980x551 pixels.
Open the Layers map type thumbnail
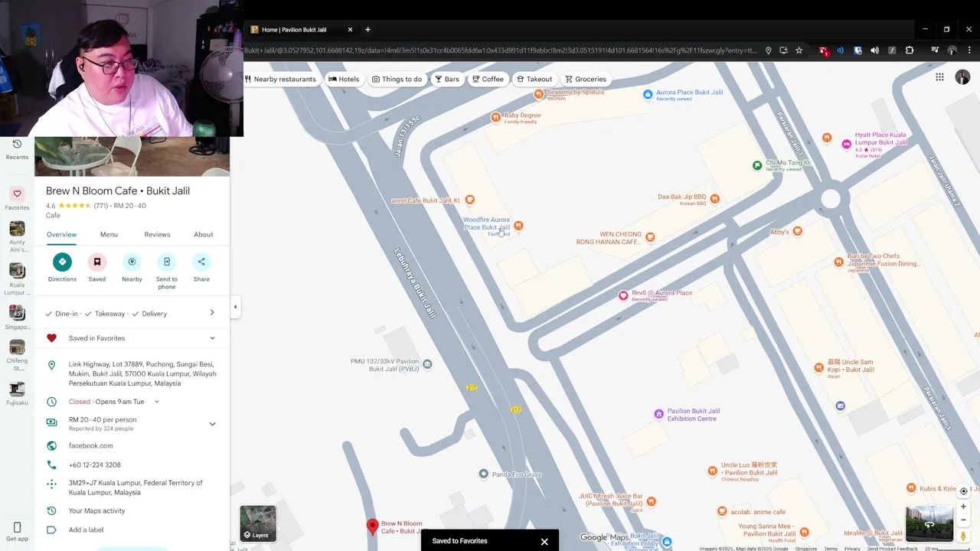(258, 523)
